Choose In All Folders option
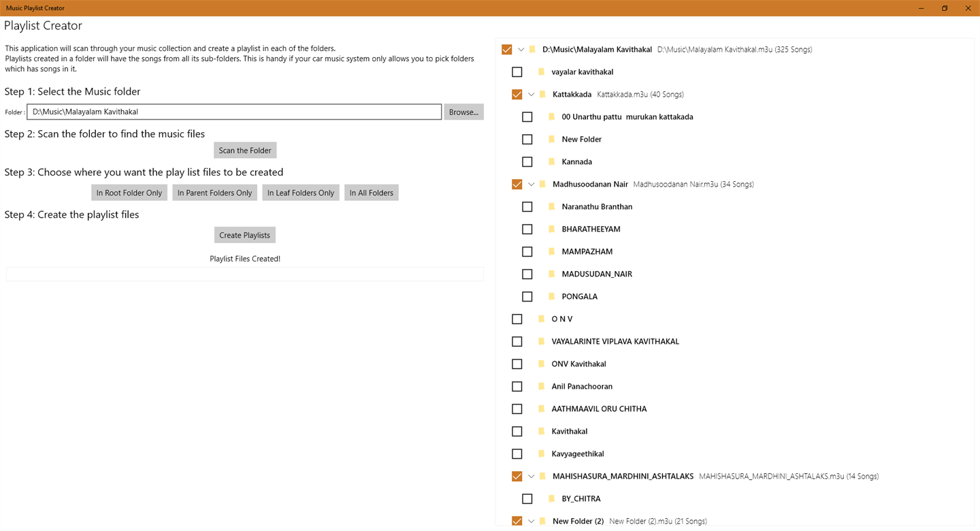This screenshot has height=531, width=980. [372, 193]
